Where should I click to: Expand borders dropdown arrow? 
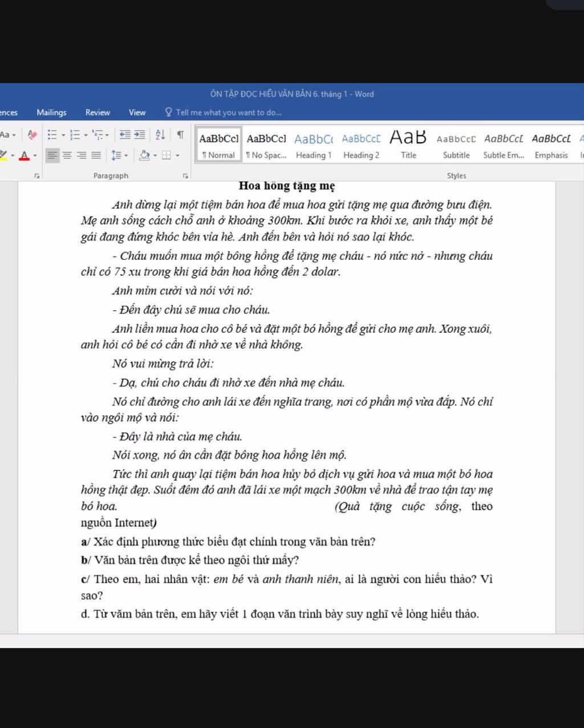177,156
